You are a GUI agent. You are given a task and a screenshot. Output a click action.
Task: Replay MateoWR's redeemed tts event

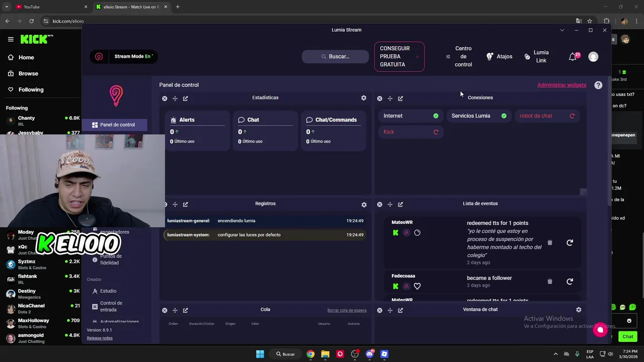[x=570, y=243]
